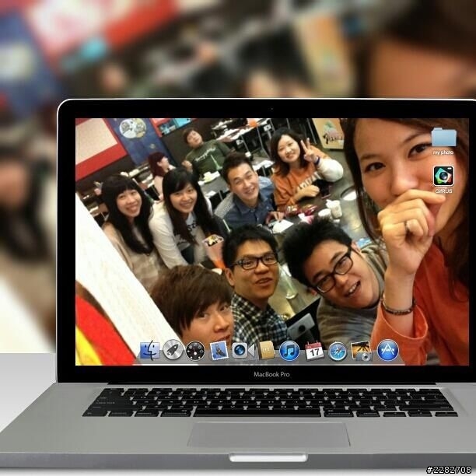
Task: Select the CIRUS app desktop icon
Action: coord(443,176)
